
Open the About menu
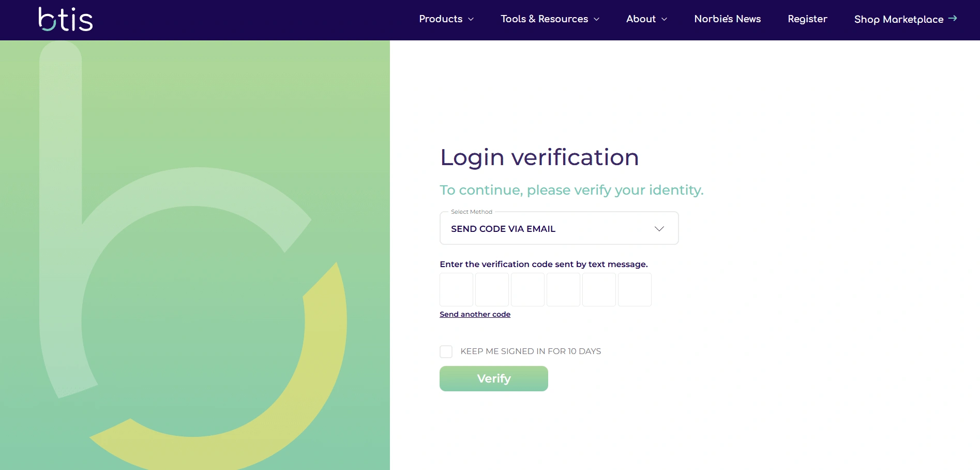click(641, 19)
